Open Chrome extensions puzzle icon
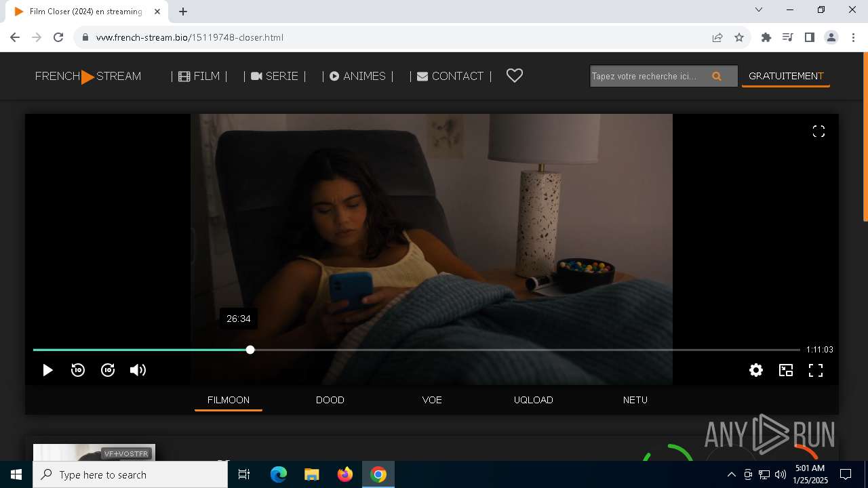 [766, 37]
